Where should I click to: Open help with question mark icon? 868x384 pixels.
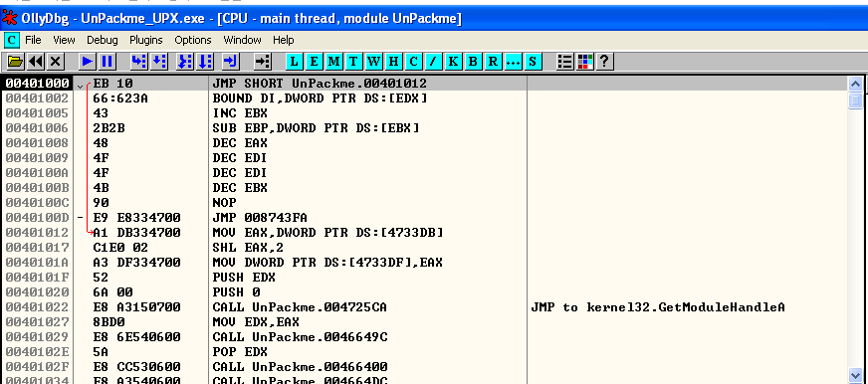[604, 62]
